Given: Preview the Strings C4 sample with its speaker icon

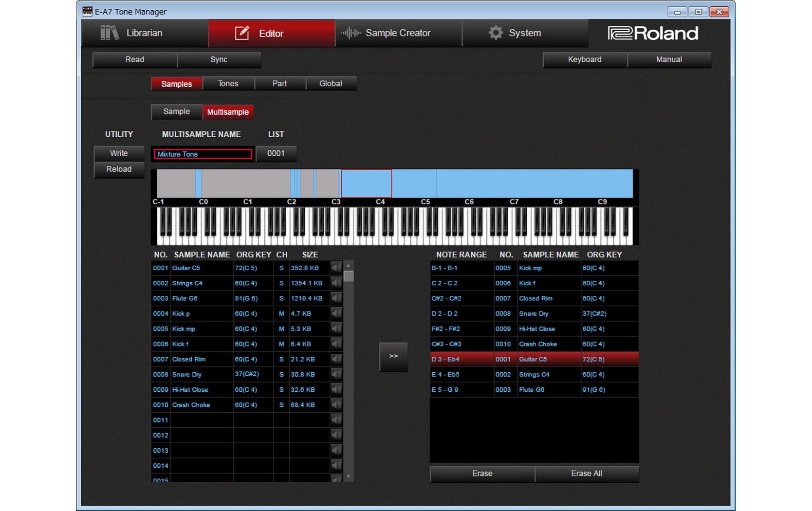Looking at the screenshot, I should [336, 283].
